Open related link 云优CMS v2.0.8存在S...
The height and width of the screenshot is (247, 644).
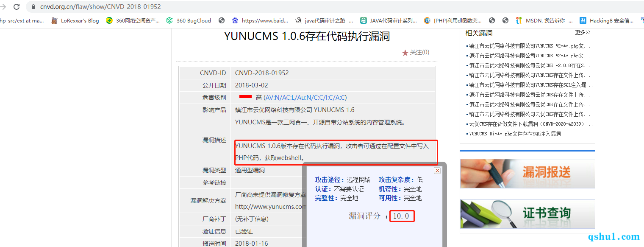(x=530, y=65)
